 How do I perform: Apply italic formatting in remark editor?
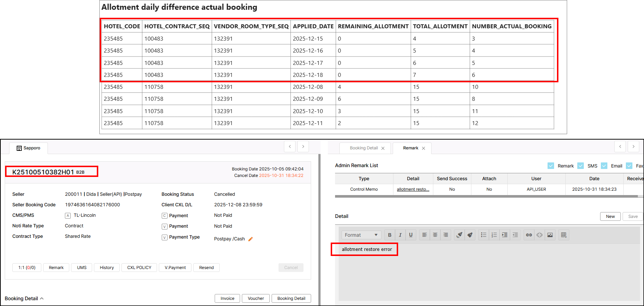(x=400, y=235)
